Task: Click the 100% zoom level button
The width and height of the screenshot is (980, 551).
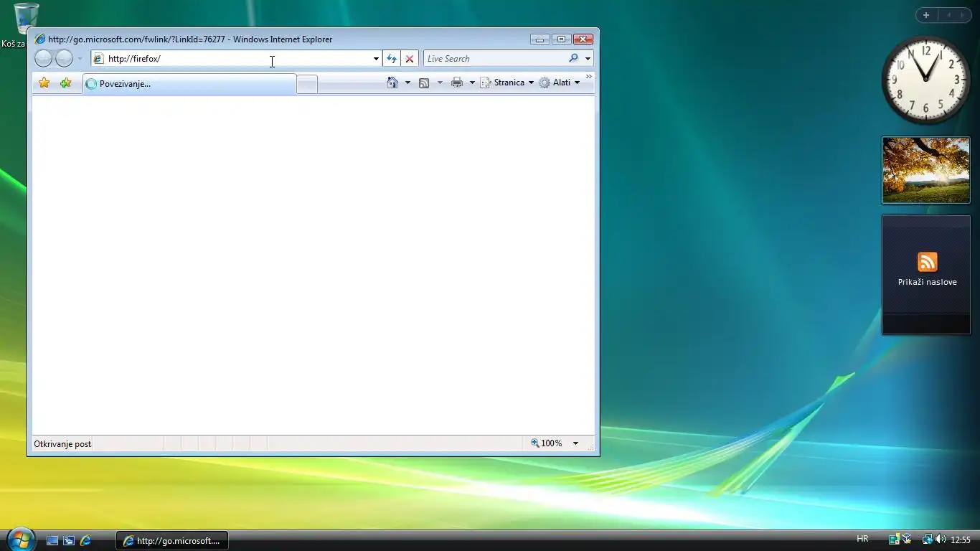Action: [x=546, y=443]
